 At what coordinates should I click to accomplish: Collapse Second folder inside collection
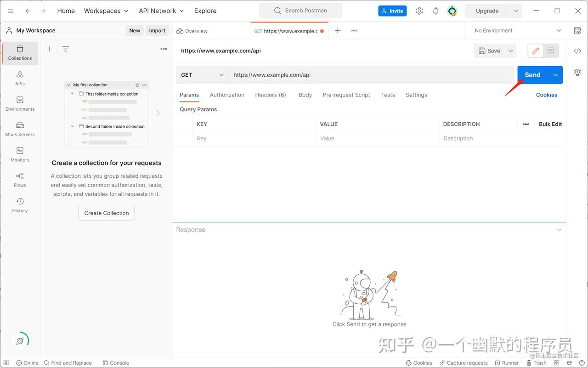click(x=72, y=126)
